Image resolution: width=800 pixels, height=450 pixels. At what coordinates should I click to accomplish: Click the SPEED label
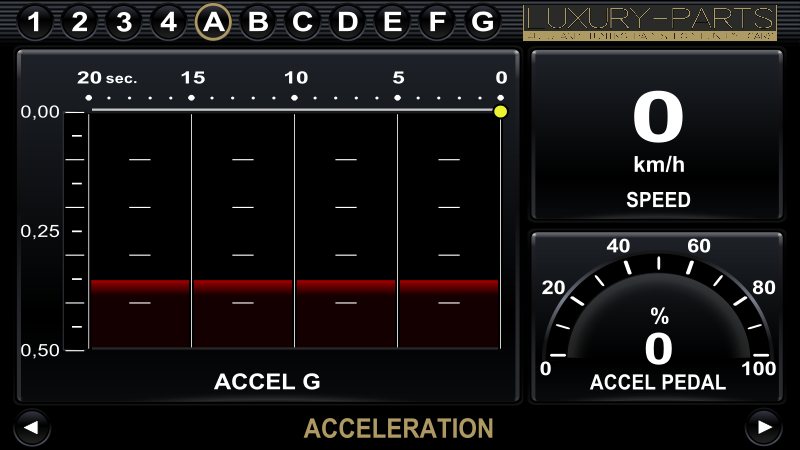[658, 199]
